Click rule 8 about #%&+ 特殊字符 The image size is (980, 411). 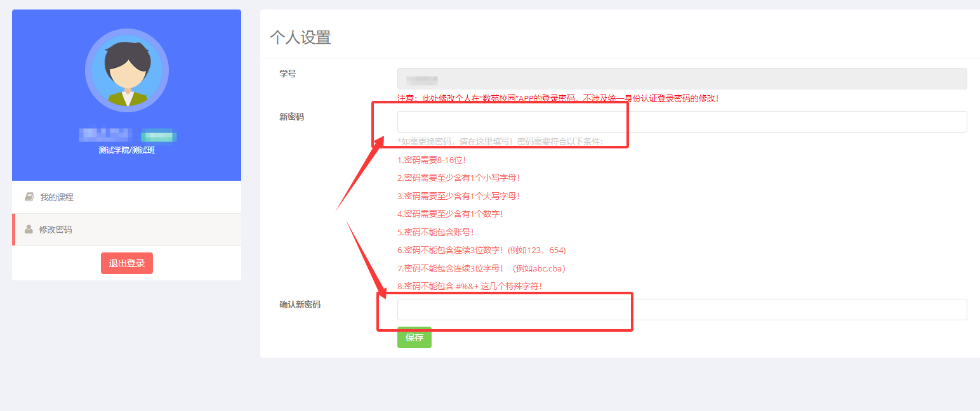(470, 286)
